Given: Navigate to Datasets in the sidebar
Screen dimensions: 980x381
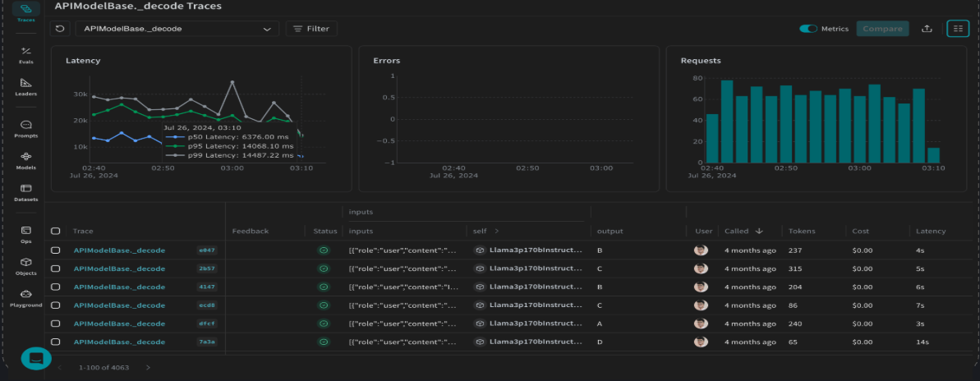Looking at the screenshot, I should 25,192.
